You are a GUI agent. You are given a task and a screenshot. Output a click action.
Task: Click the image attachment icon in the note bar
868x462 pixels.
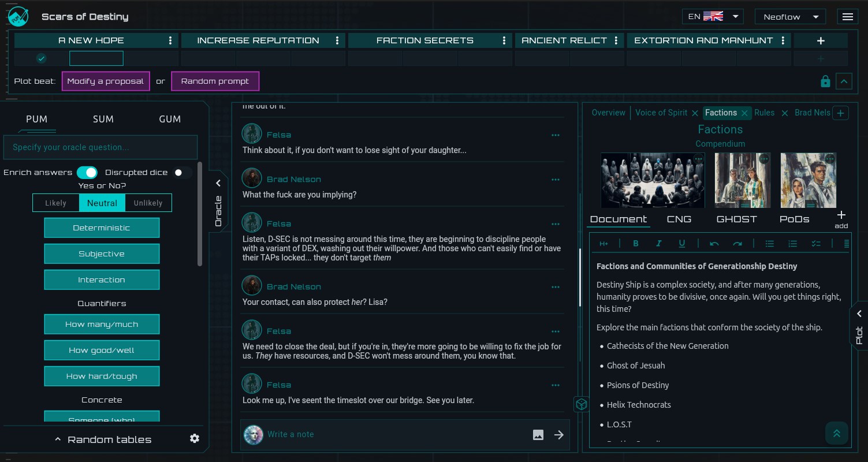(x=538, y=435)
